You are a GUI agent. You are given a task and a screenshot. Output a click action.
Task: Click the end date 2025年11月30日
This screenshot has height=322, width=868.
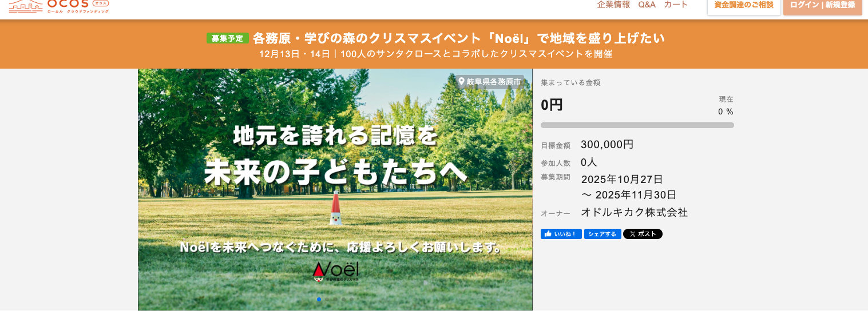pos(636,195)
